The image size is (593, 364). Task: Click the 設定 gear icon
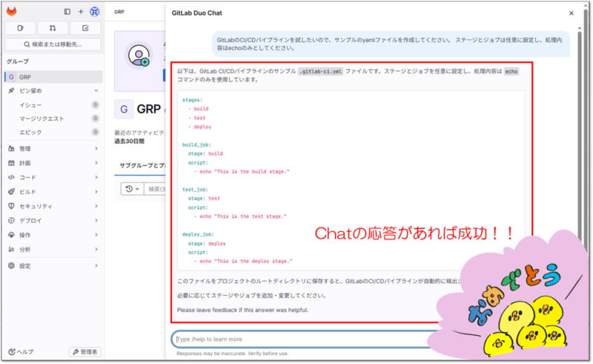11,265
